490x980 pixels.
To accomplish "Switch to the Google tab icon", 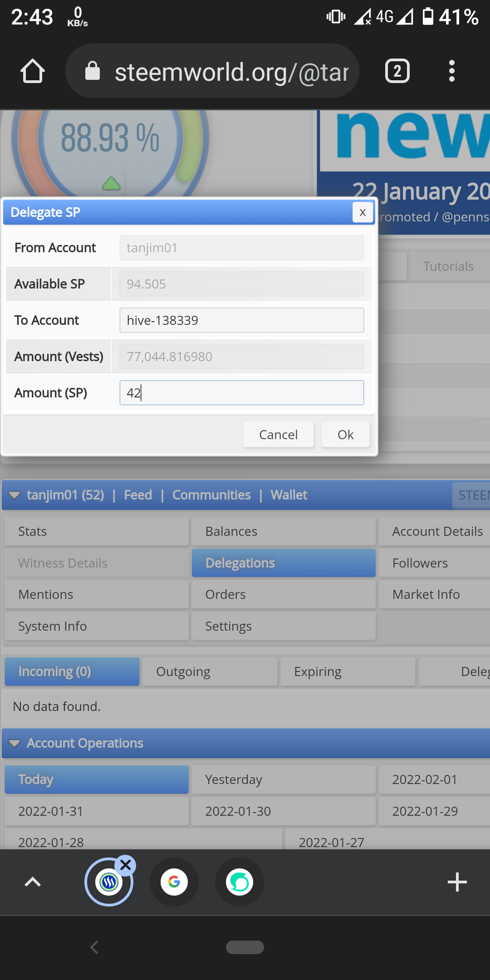I will click(x=174, y=882).
